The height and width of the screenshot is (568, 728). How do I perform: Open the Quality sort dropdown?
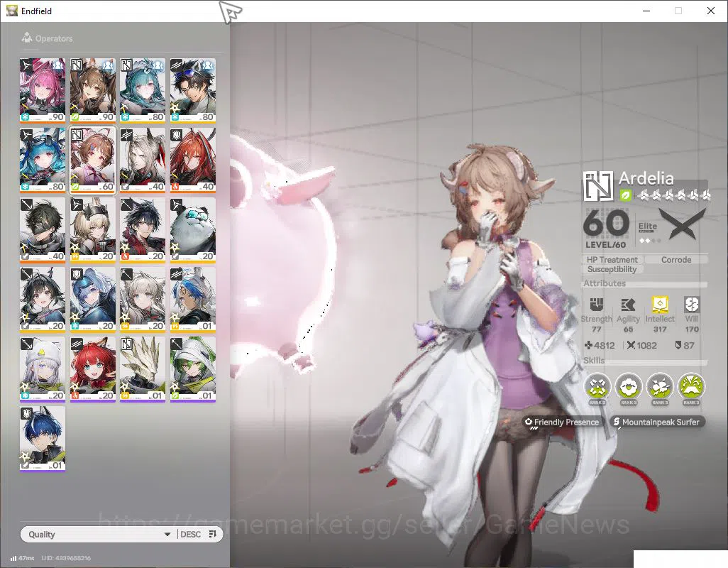[99, 534]
